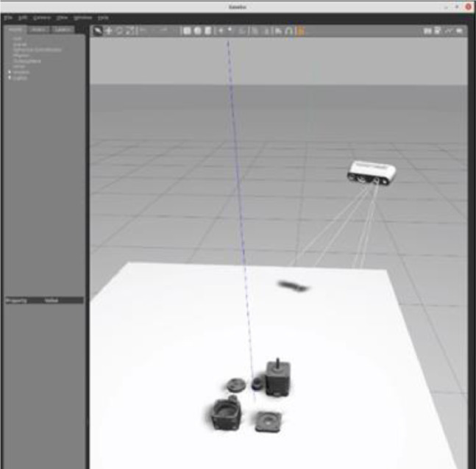This screenshot has width=476, height=469.
Task: Insert a box shape from toolbar
Action: (x=187, y=31)
